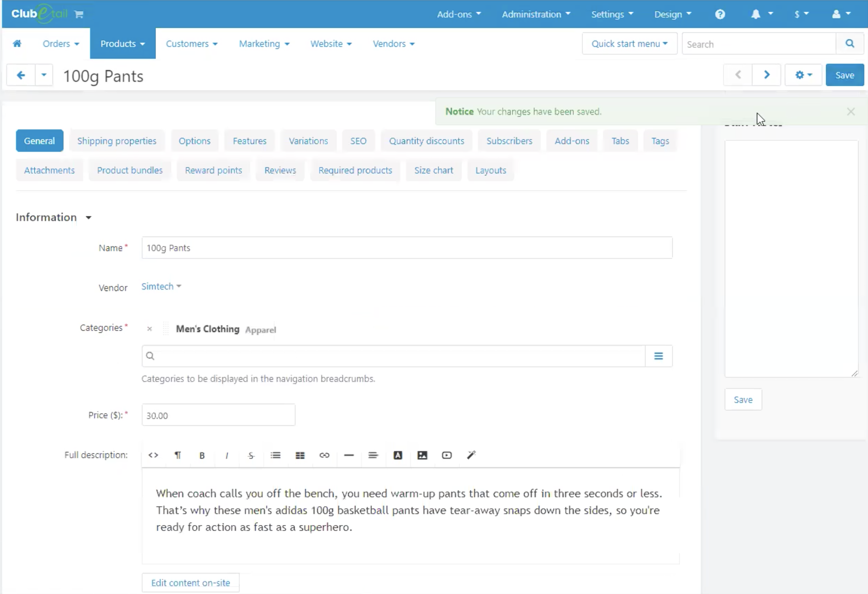The height and width of the screenshot is (594, 868).
Task: Open the SEO tab
Action: point(358,141)
